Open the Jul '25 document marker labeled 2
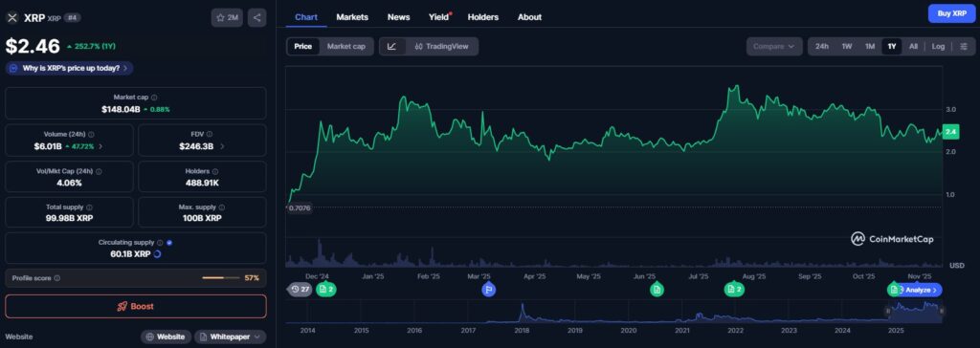The width and height of the screenshot is (980, 348). pyautogui.click(x=734, y=290)
